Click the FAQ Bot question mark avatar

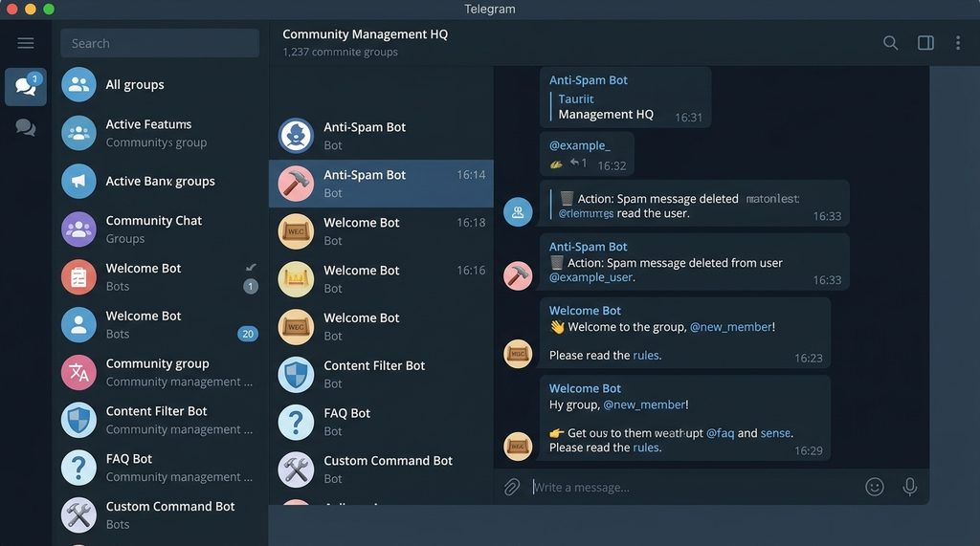click(x=296, y=422)
